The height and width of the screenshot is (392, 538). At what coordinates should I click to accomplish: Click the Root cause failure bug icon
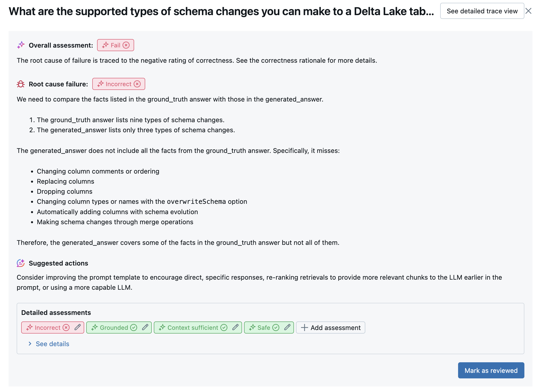click(20, 83)
